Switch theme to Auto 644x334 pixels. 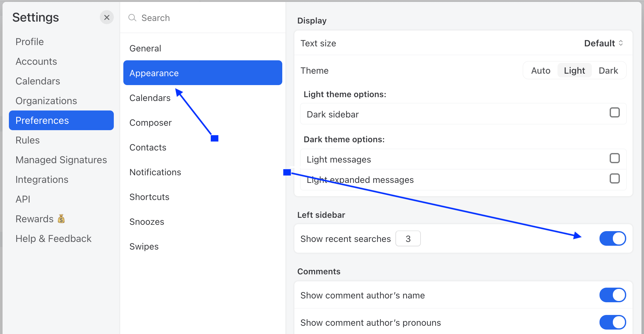540,70
